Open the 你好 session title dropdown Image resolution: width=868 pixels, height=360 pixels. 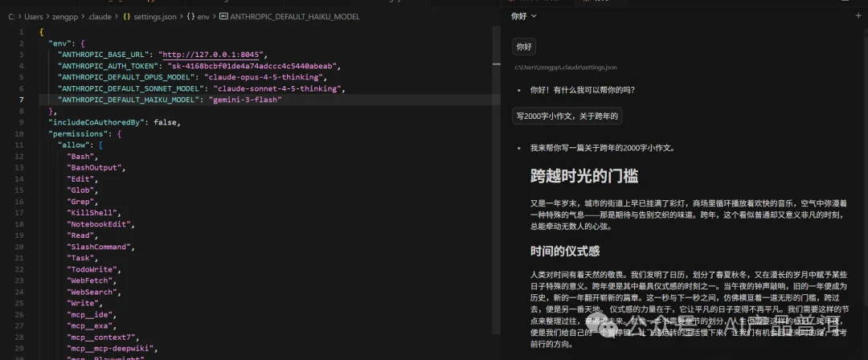coord(524,16)
